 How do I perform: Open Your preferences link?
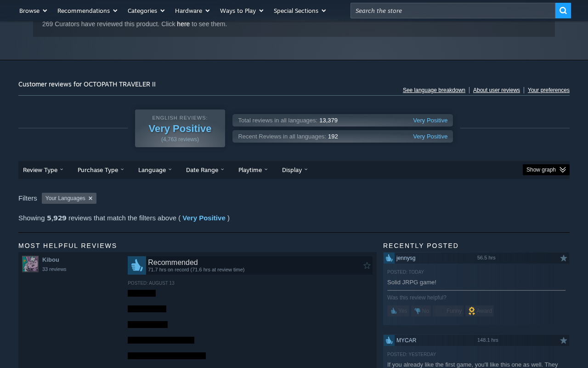548,90
